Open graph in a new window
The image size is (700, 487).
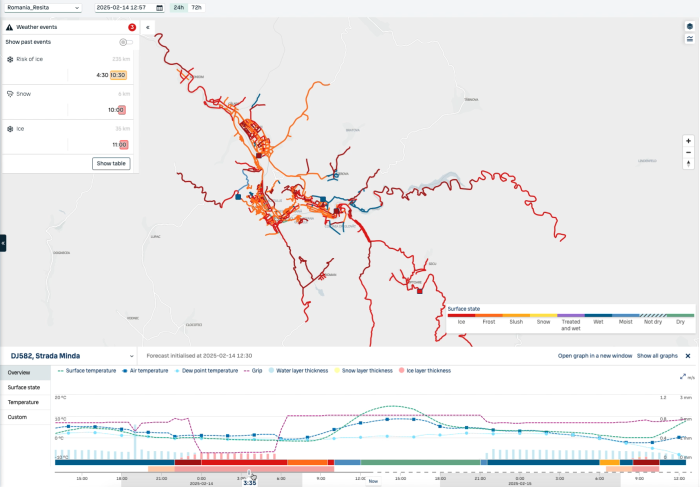point(593,355)
